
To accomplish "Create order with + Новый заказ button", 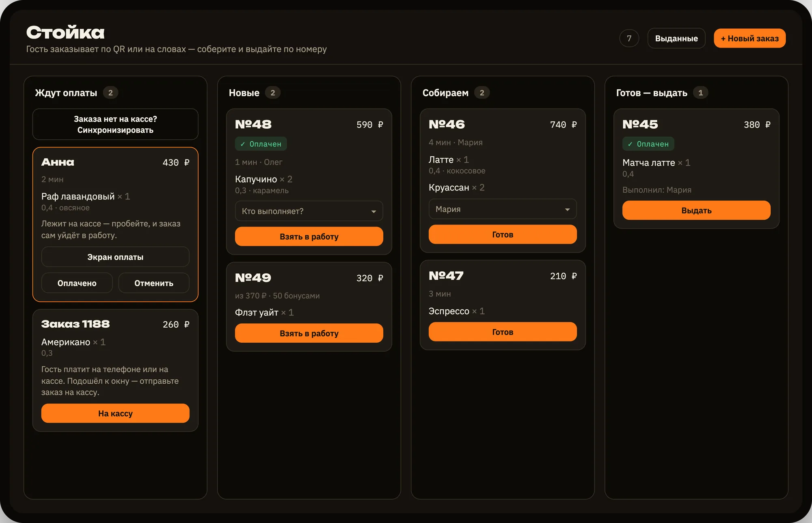I will 749,39.
